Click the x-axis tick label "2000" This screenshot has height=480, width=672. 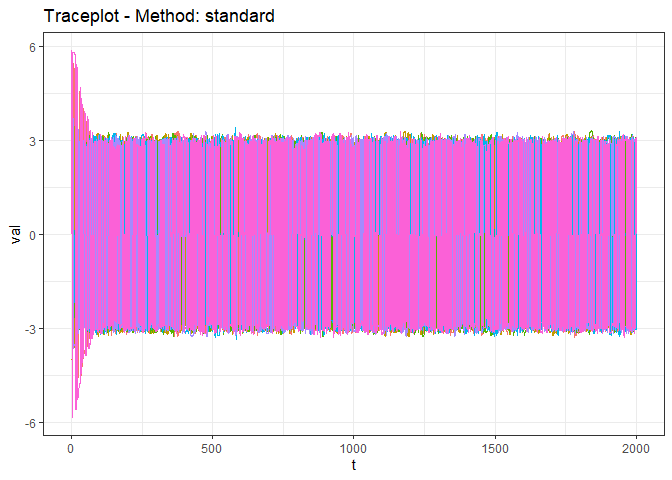(637, 446)
